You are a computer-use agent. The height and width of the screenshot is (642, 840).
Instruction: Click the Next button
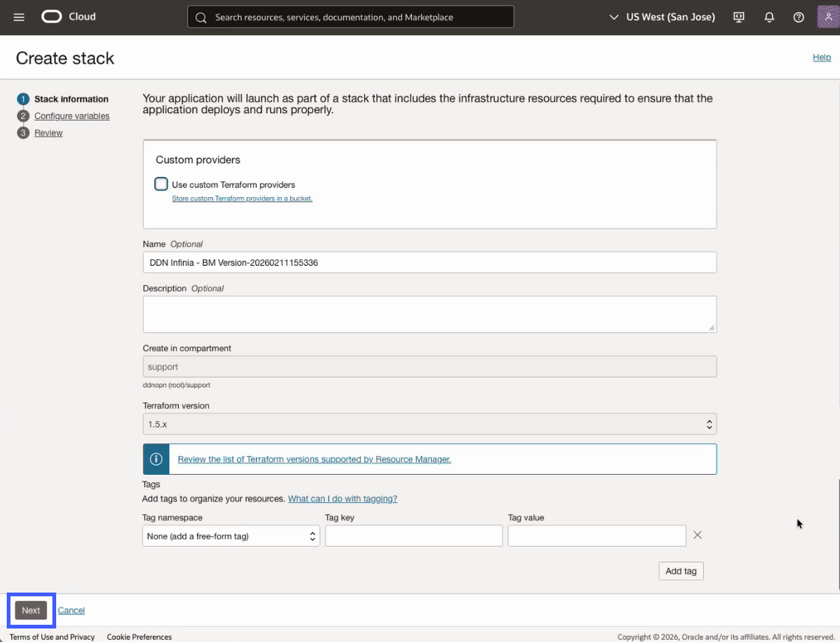pyautogui.click(x=31, y=610)
